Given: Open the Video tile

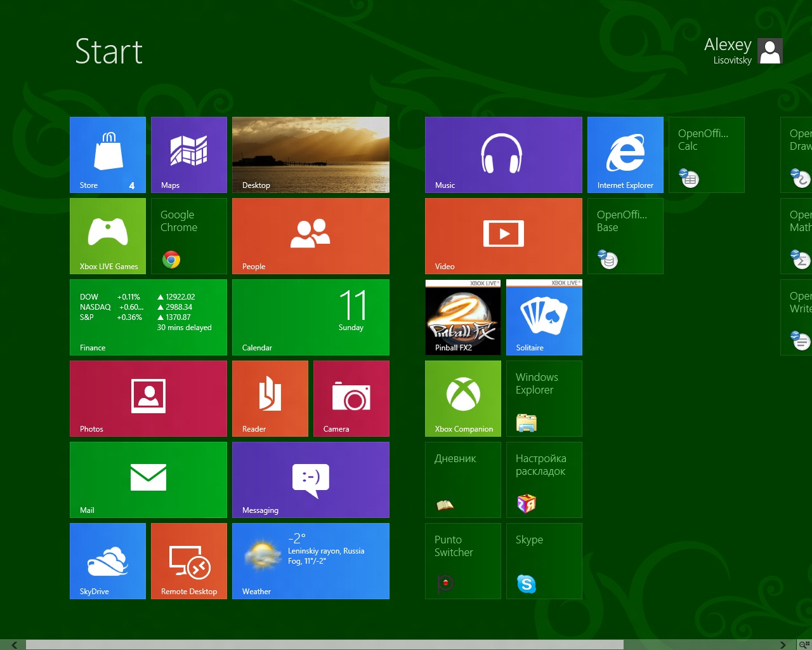Looking at the screenshot, I should [504, 236].
